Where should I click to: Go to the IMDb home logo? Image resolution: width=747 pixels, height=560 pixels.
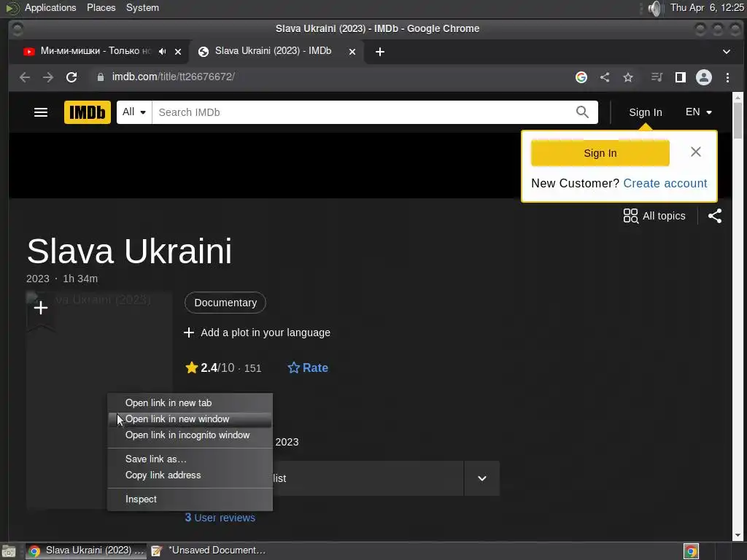[88, 112]
